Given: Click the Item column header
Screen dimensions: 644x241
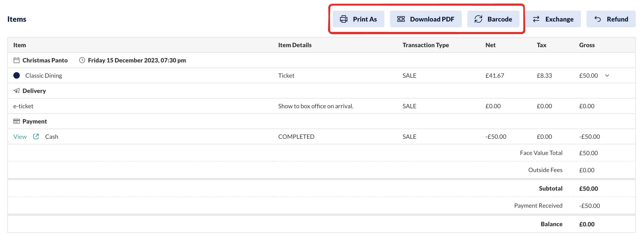Looking at the screenshot, I should (x=19, y=45).
